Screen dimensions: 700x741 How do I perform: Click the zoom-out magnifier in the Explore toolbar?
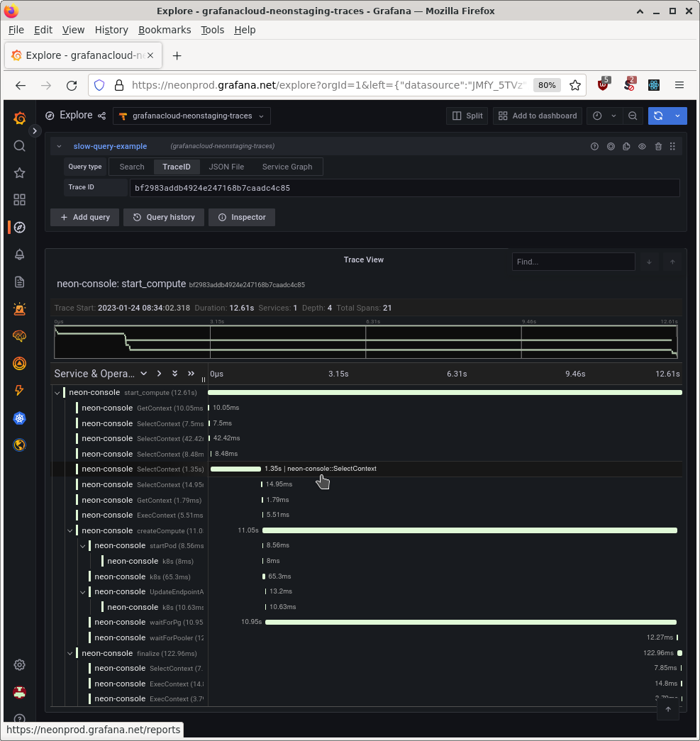[x=634, y=116]
